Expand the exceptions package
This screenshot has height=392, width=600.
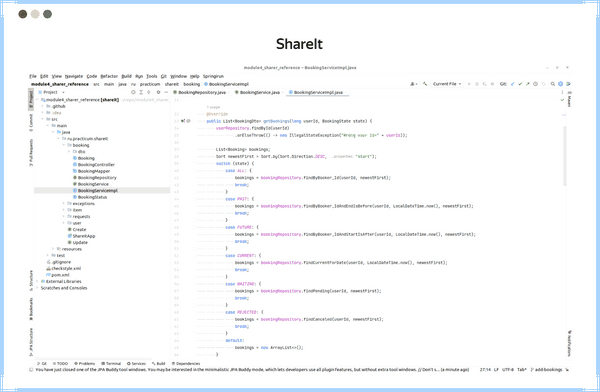tap(64, 204)
